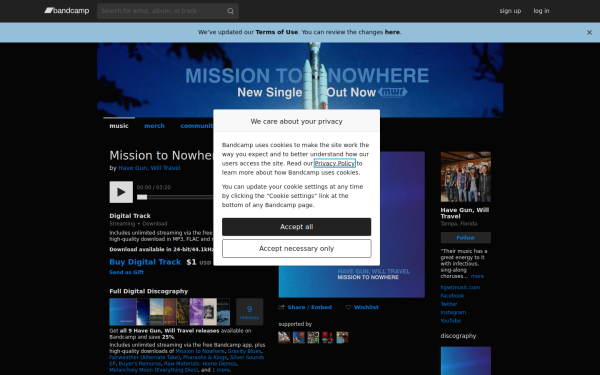Click the search magnifier icon
The width and height of the screenshot is (600, 375).
pyautogui.click(x=230, y=11)
